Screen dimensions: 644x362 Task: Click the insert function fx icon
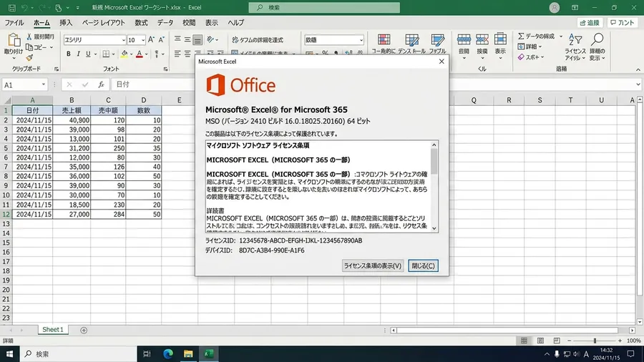pyautogui.click(x=101, y=84)
